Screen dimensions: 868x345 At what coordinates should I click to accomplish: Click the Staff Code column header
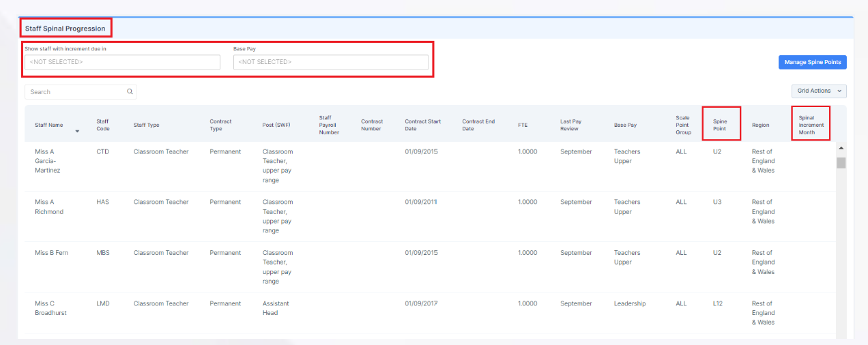(x=103, y=125)
